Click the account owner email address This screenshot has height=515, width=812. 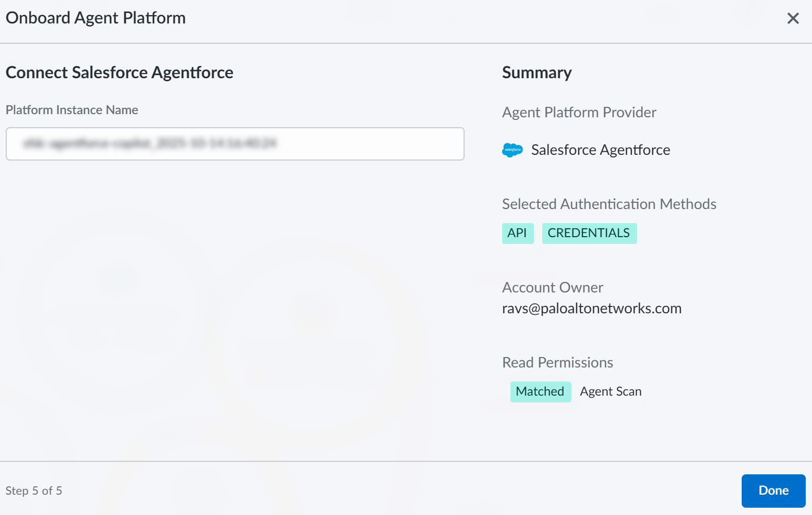click(591, 309)
